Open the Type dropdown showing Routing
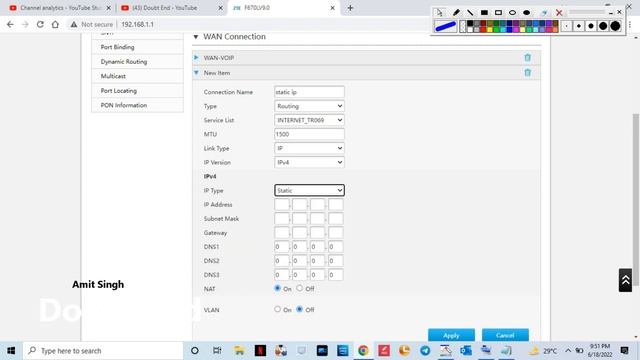 tap(309, 106)
